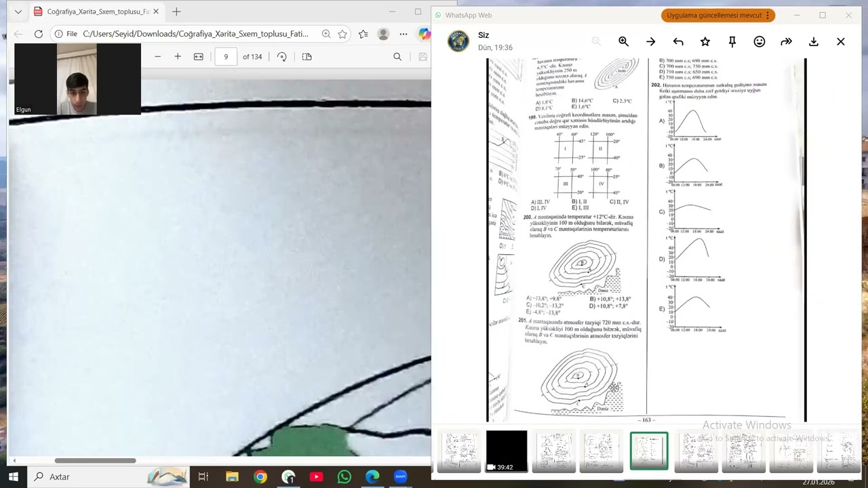This screenshot has height=488, width=868.
Task: Open Zoom from the taskbar
Action: [x=400, y=476]
